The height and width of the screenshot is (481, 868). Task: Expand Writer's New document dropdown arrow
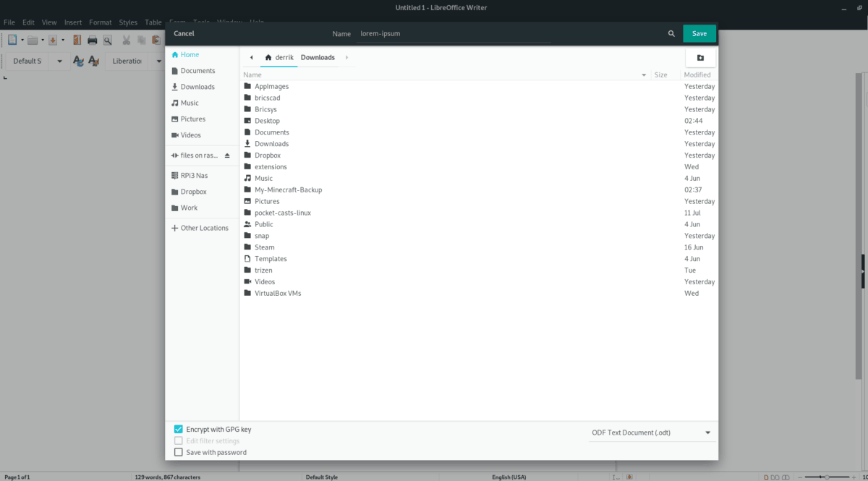(x=22, y=40)
